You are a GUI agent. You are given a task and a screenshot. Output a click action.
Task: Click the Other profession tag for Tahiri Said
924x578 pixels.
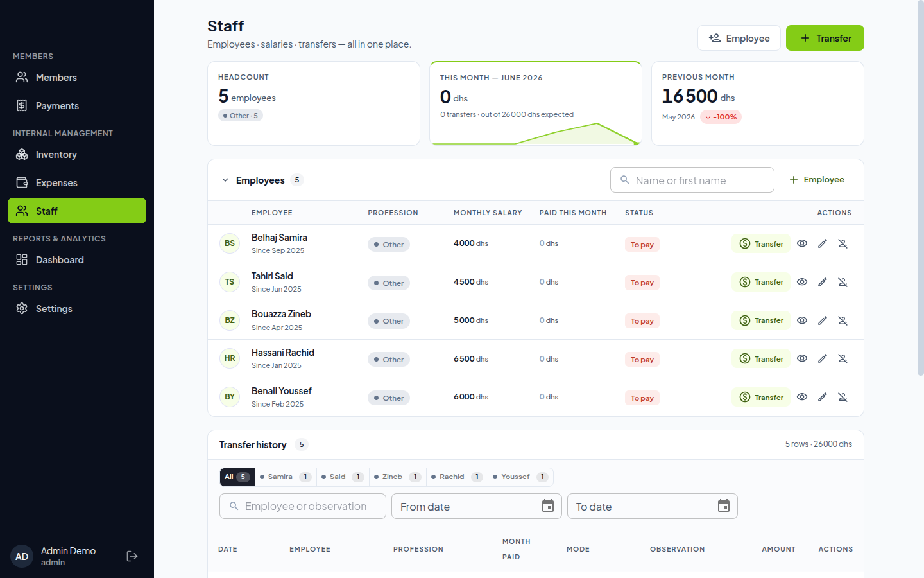coord(389,283)
